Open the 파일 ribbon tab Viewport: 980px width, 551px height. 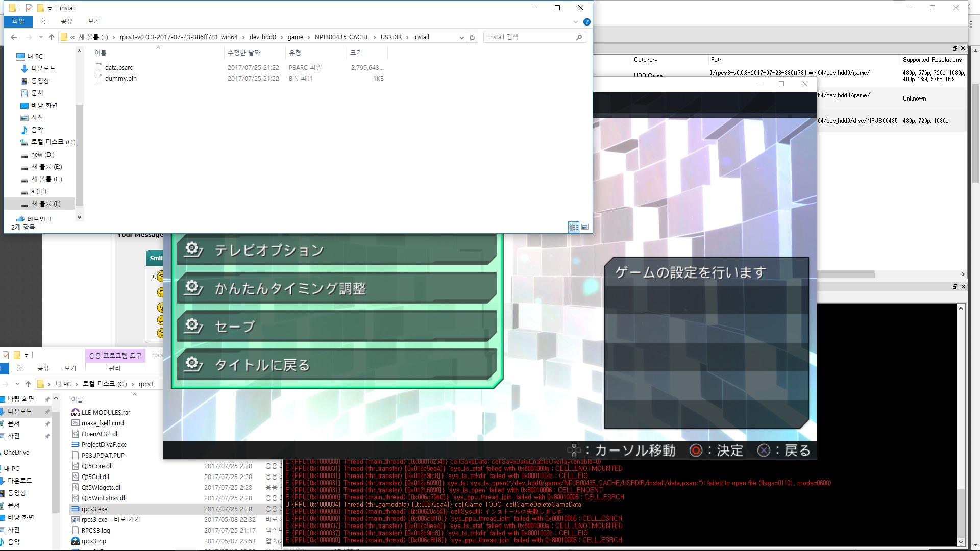click(x=18, y=21)
